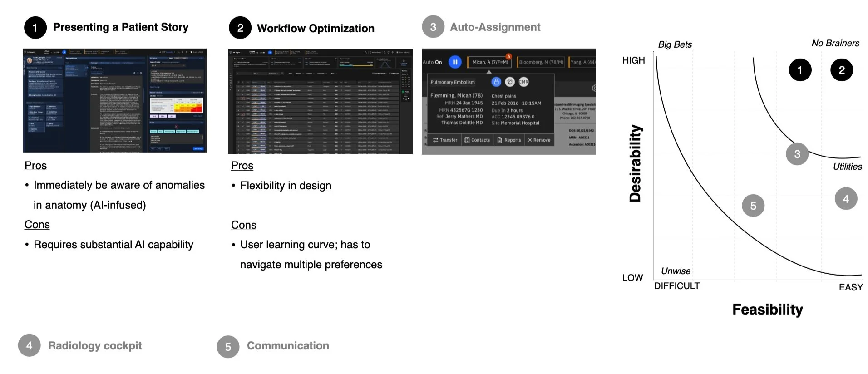Click marker 2 in the No Brainers quadrant
The image size is (868, 374).
[842, 70]
